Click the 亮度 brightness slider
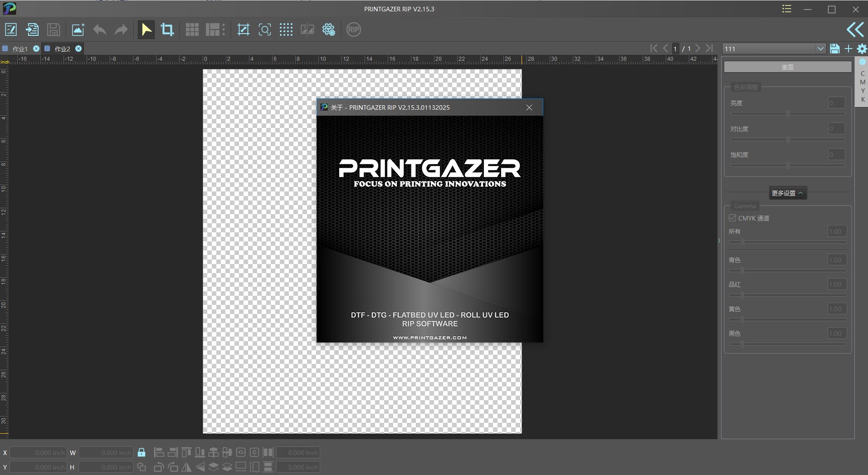Image resolution: width=868 pixels, height=475 pixels. click(788, 114)
